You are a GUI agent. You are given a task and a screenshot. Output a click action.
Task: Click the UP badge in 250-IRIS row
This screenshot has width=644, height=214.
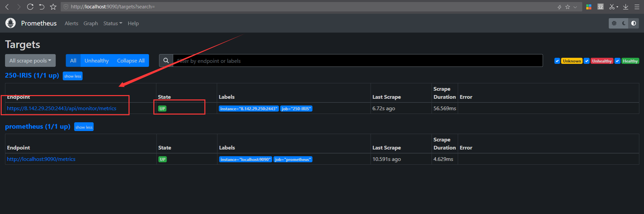click(162, 109)
